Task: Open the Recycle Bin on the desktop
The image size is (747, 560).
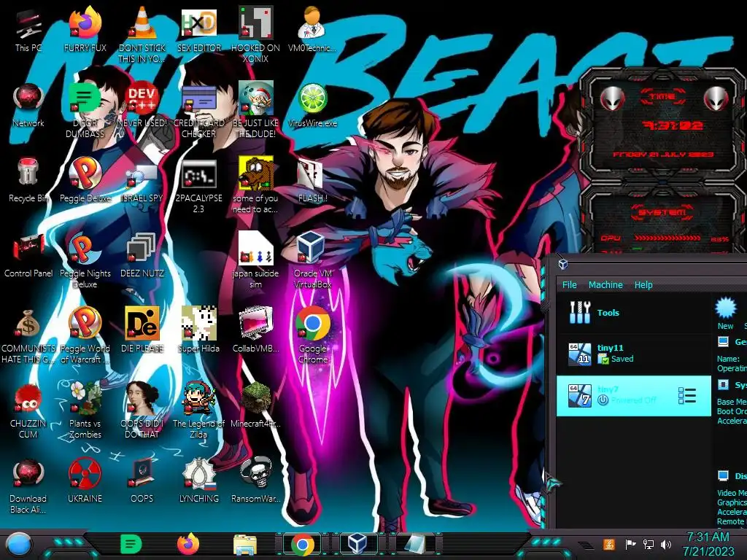Action: point(28,181)
